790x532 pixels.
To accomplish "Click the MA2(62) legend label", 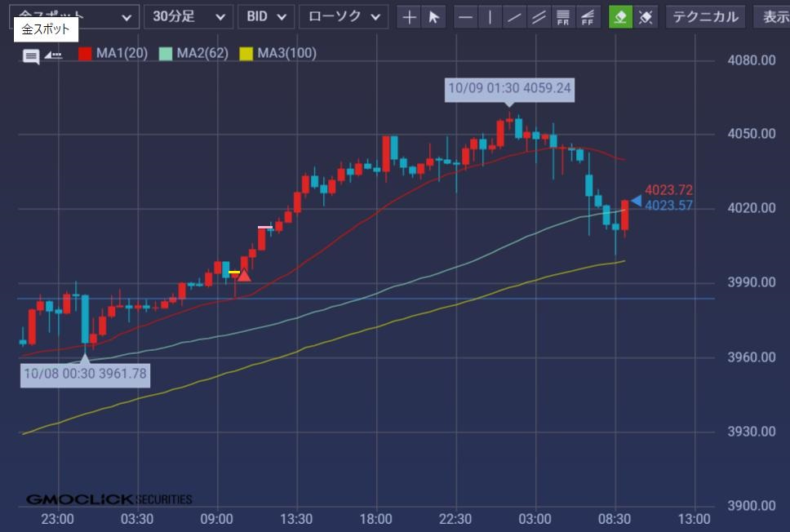I will tap(202, 53).
